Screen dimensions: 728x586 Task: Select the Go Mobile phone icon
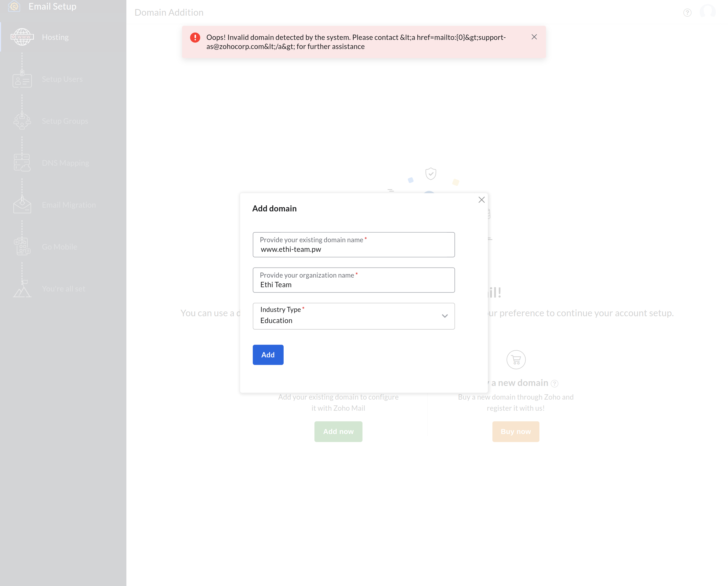point(22,247)
